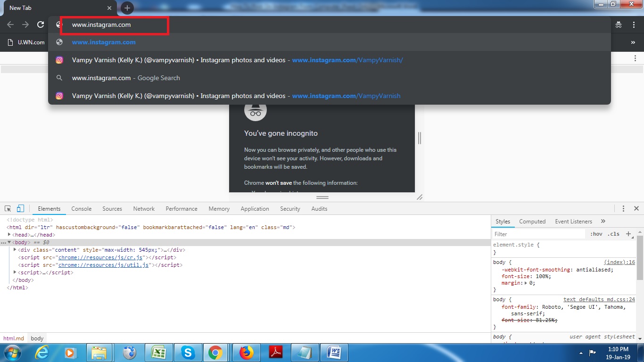Image resolution: width=644 pixels, height=362 pixels.
Task: Open the Windows Start menu
Action: pyautogui.click(x=12, y=353)
